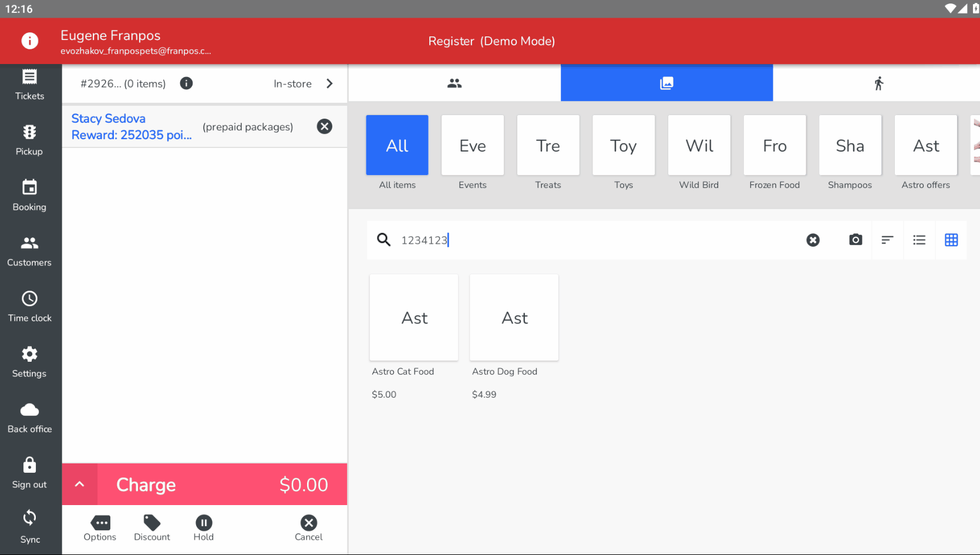Viewport: 980px width, 555px height.
Task: Switch to the item catalog gallery tab
Action: (666, 83)
